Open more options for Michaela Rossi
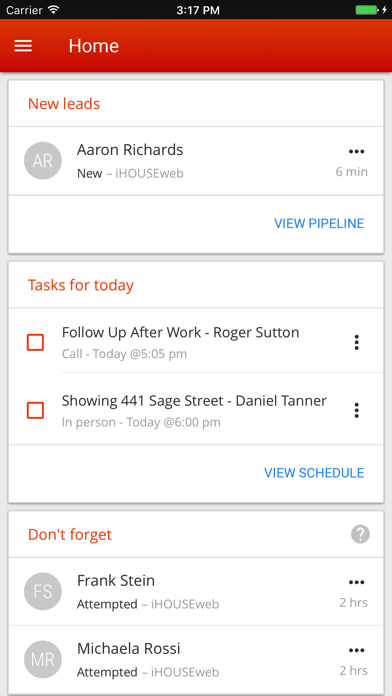This screenshot has width=392, height=696. coord(356,651)
